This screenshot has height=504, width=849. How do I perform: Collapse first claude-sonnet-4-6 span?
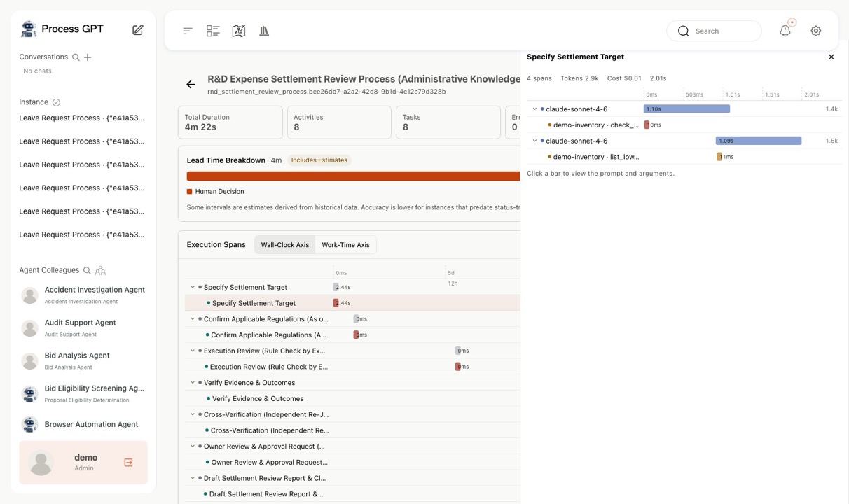[534, 109]
